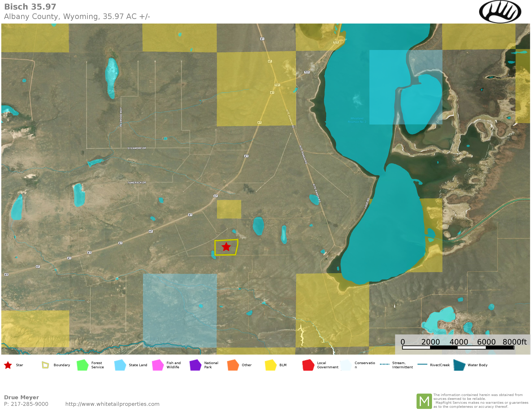Image resolution: width=532 pixels, height=411 pixels.
Task: Open the whitetailproperties.com website link
Action: 112,404
